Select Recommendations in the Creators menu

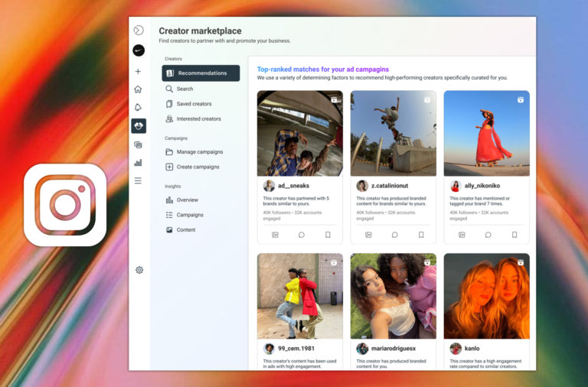[201, 73]
